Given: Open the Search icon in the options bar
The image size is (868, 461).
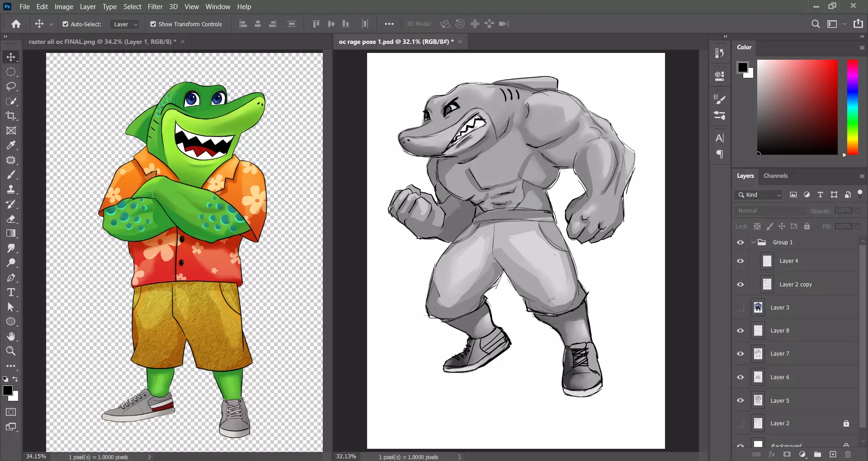Looking at the screenshot, I should click(x=816, y=24).
